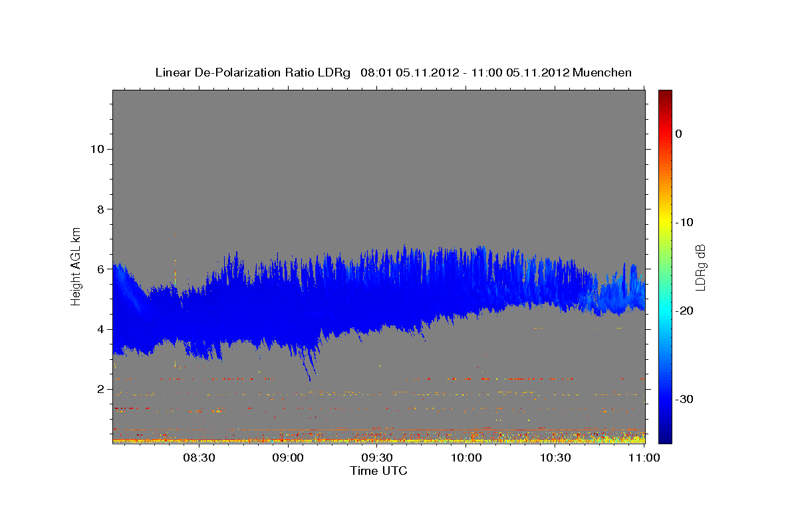The width and height of the screenshot is (798, 532).
Task: Click the 11:00 time tick label
Action: coord(644,458)
